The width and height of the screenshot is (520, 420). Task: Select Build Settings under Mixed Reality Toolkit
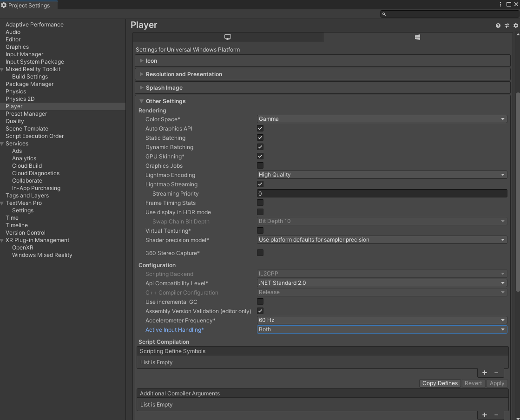pos(30,77)
